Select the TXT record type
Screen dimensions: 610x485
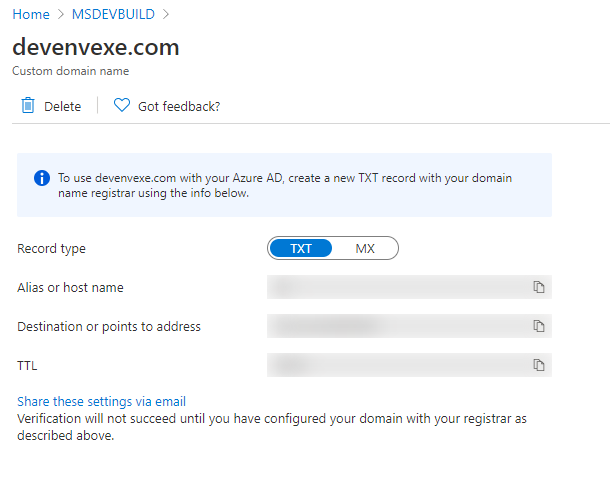click(301, 248)
